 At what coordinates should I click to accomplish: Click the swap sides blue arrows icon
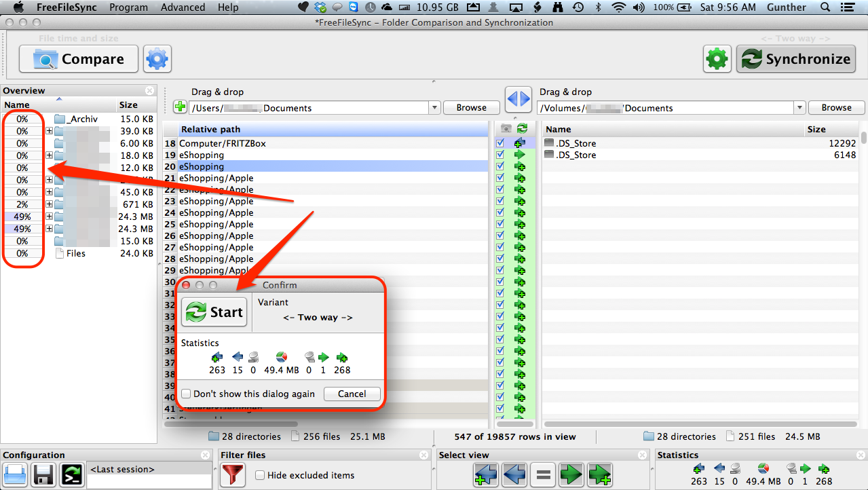point(518,100)
